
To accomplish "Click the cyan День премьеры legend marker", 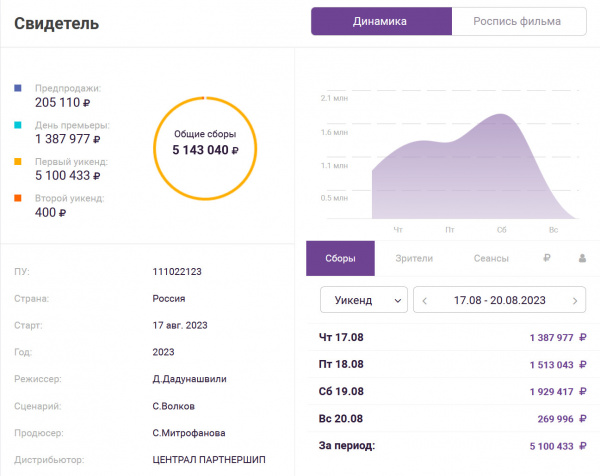I will pyautogui.click(x=18, y=125).
